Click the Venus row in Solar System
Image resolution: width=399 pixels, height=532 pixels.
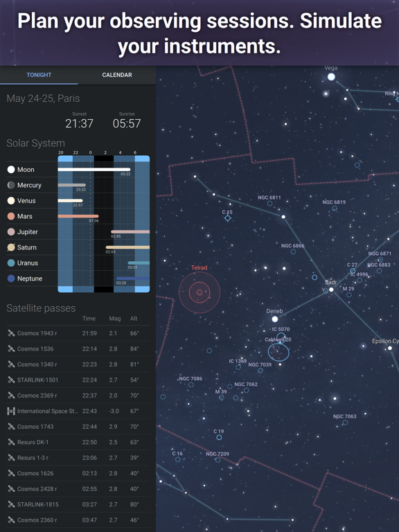pyautogui.click(x=78, y=200)
